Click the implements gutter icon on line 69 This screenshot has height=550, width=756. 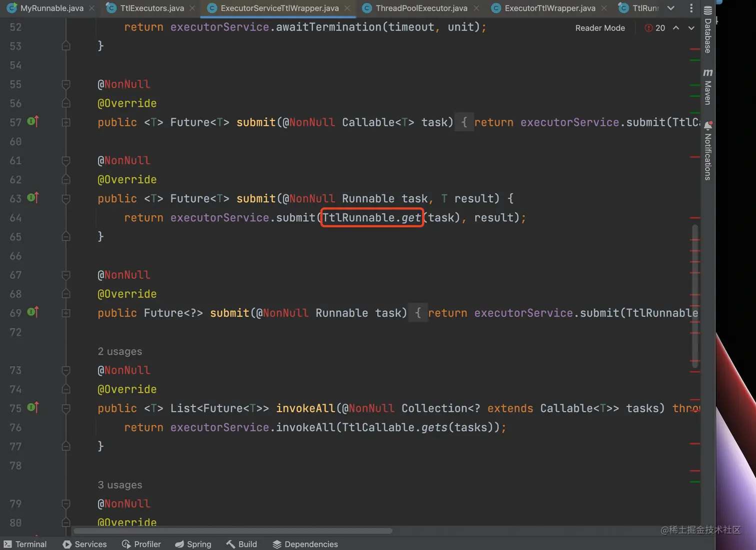(33, 312)
